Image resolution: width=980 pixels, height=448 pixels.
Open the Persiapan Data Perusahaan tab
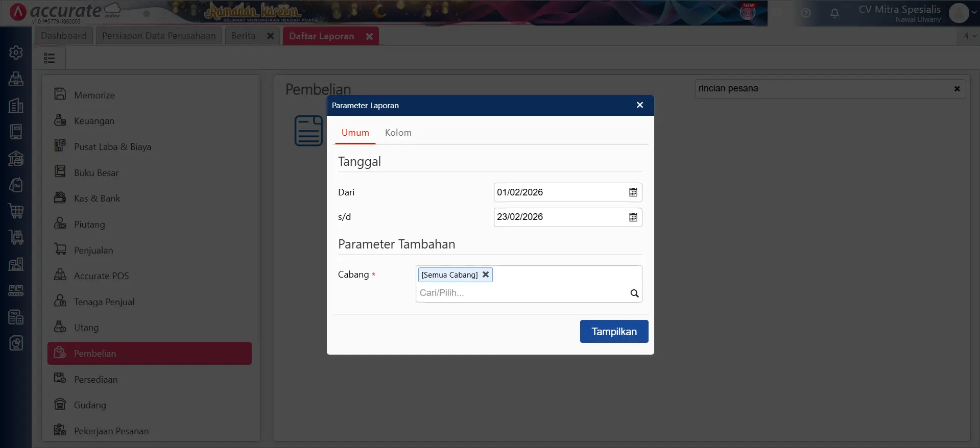(159, 36)
